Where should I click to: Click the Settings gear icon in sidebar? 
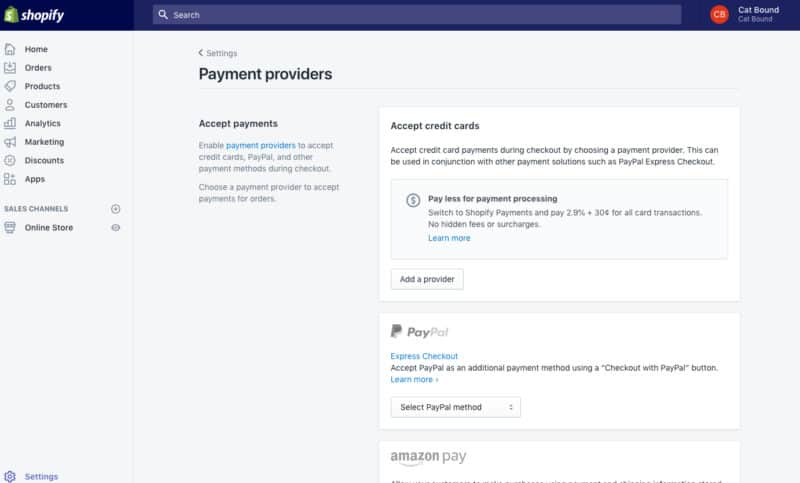10,476
